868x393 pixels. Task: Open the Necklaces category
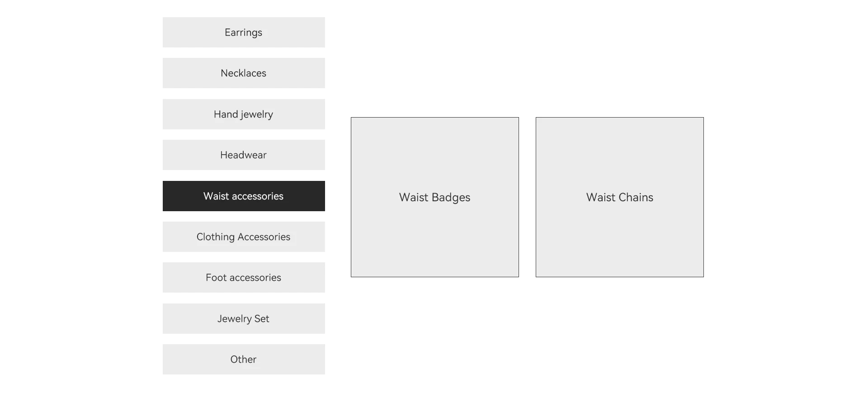pyautogui.click(x=244, y=73)
